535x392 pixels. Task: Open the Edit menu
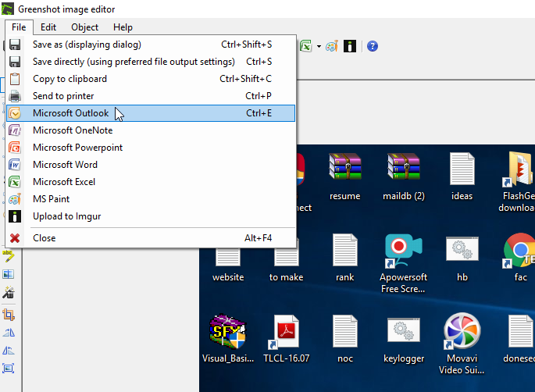pos(48,27)
